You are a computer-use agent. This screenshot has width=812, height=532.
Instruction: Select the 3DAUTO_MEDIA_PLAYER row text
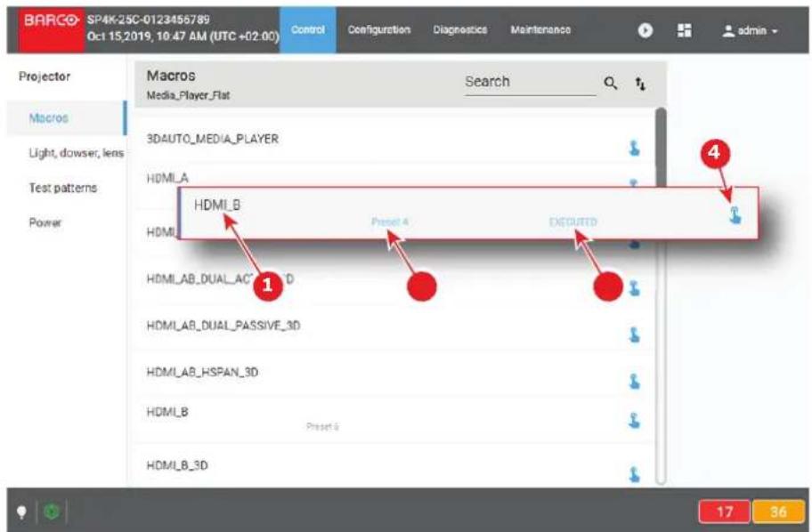[x=212, y=139]
